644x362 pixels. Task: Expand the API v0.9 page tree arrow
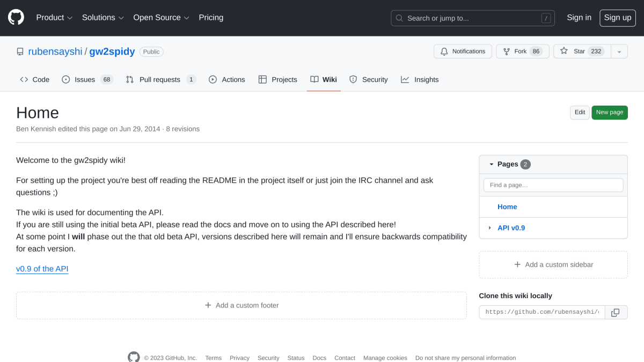click(x=490, y=228)
